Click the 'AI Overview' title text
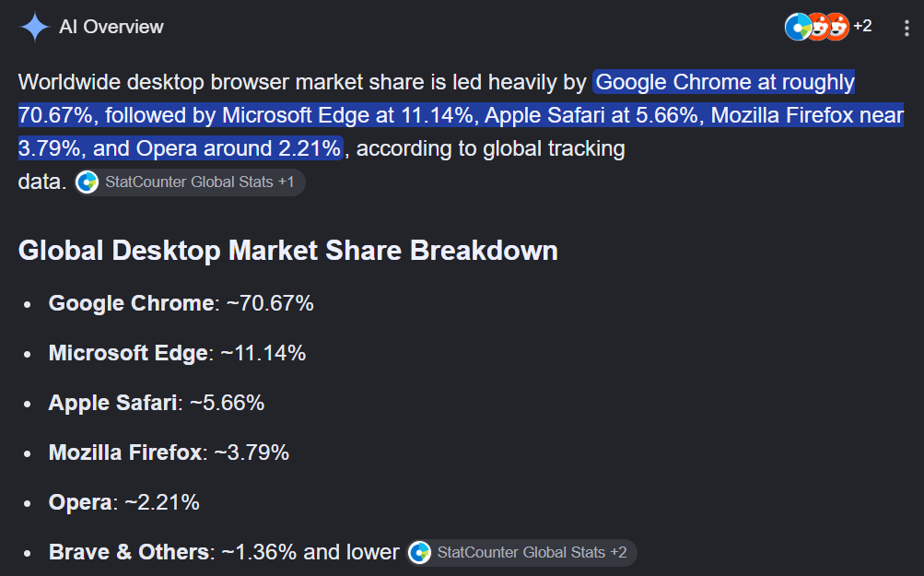 [x=111, y=27]
